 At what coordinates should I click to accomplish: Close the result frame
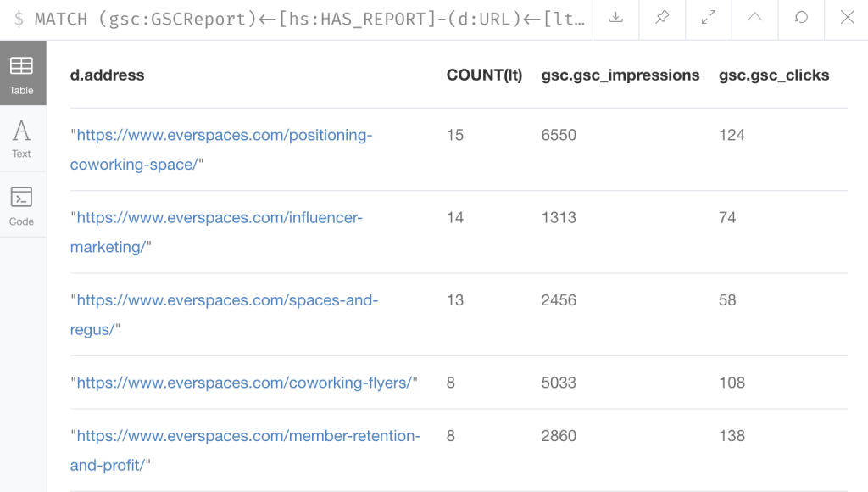pos(847,18)
